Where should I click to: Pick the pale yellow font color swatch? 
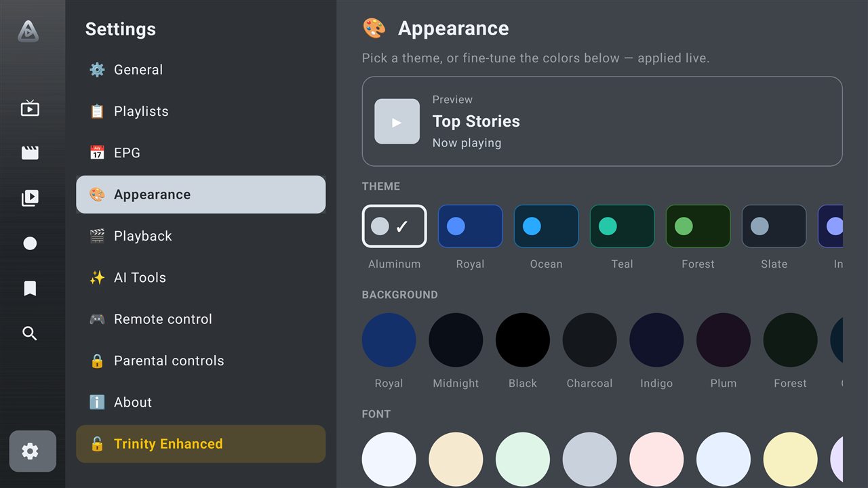[x=790, y=460]
